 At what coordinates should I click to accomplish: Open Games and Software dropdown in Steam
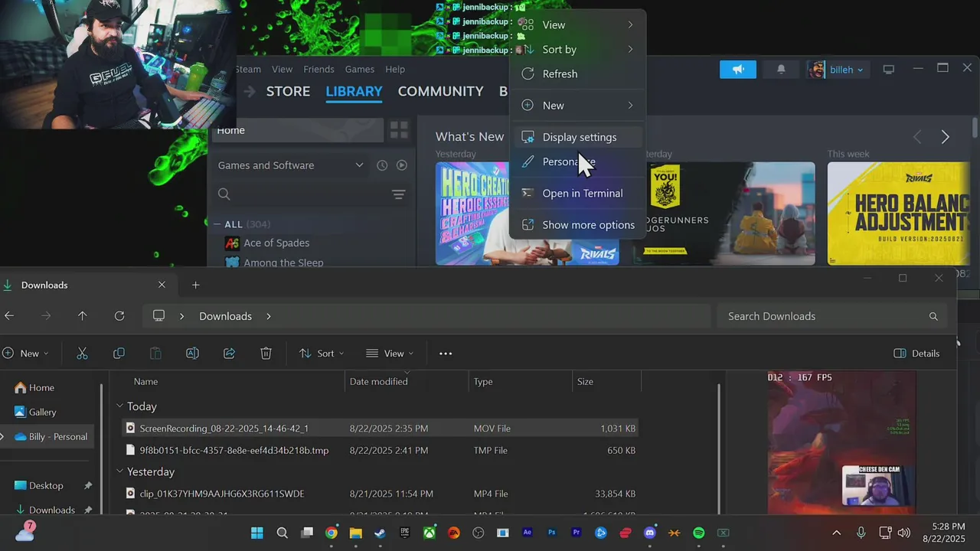coord(290,165)
